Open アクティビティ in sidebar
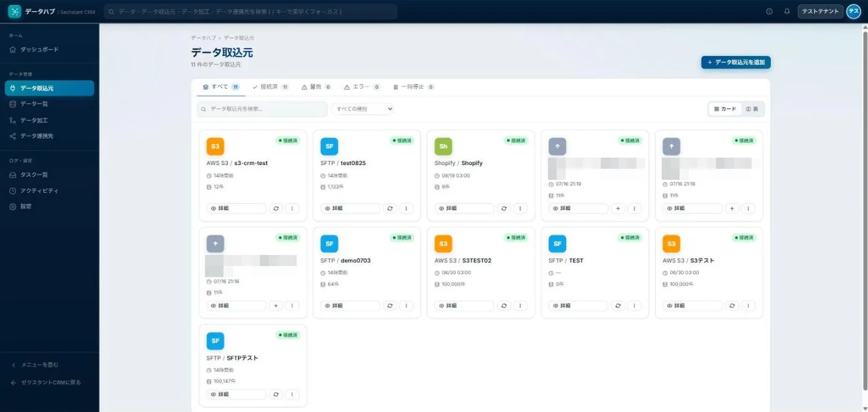868x412 pixels. pos(50,190)
